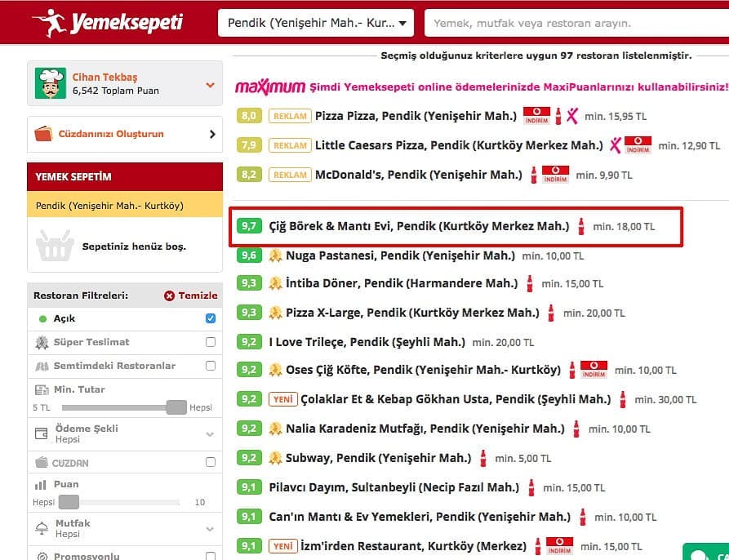Click the Puan slider handle
Image resolution: width=729 pixels, height=560 pixels.
69,502
